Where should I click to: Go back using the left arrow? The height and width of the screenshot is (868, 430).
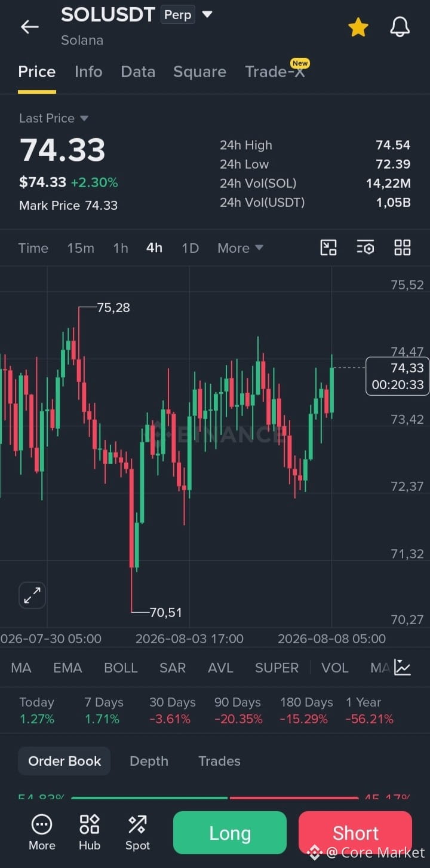29,27
